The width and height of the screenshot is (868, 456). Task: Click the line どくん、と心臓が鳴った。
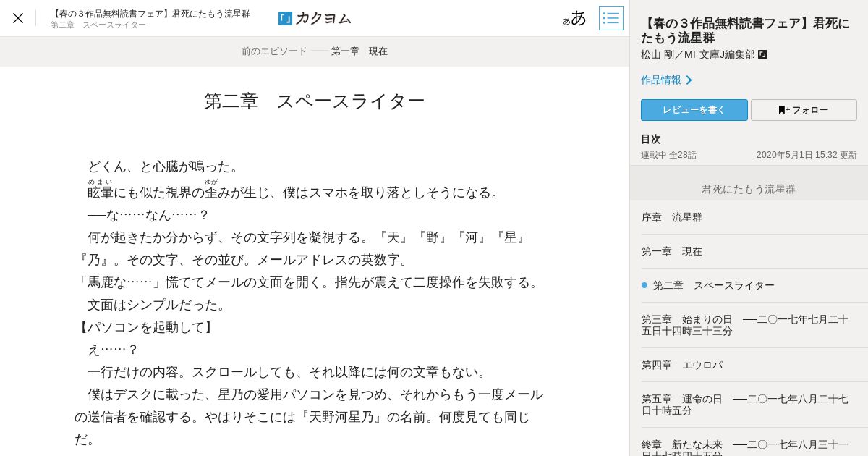point(165,166)
